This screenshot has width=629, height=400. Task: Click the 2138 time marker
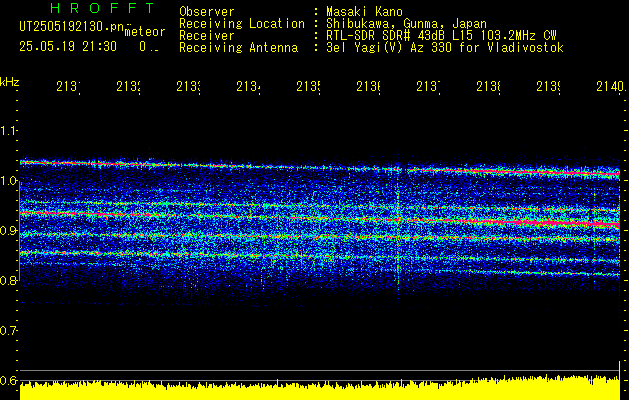click(x=489, y=87)
